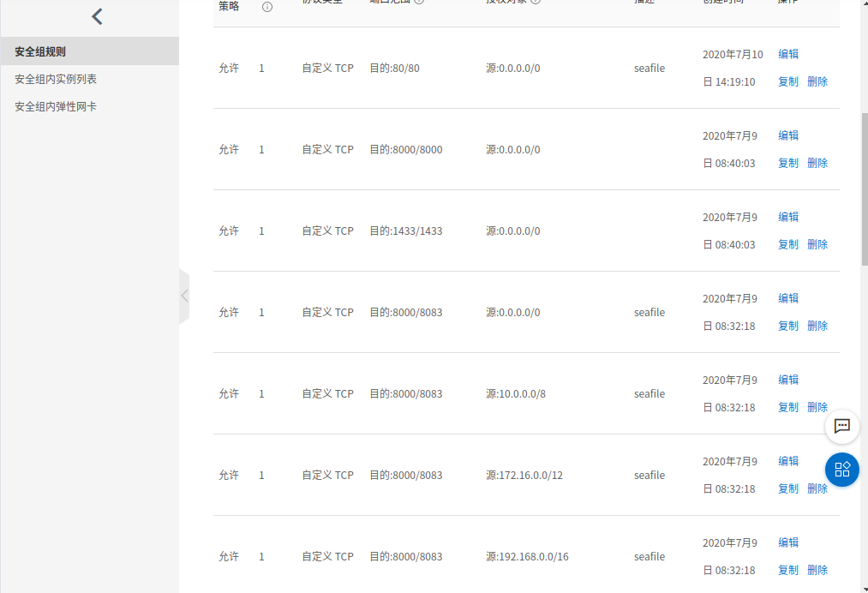Delete the rule with source 192.168.0.0/16

pyautogui.click(x=817, y=570)
